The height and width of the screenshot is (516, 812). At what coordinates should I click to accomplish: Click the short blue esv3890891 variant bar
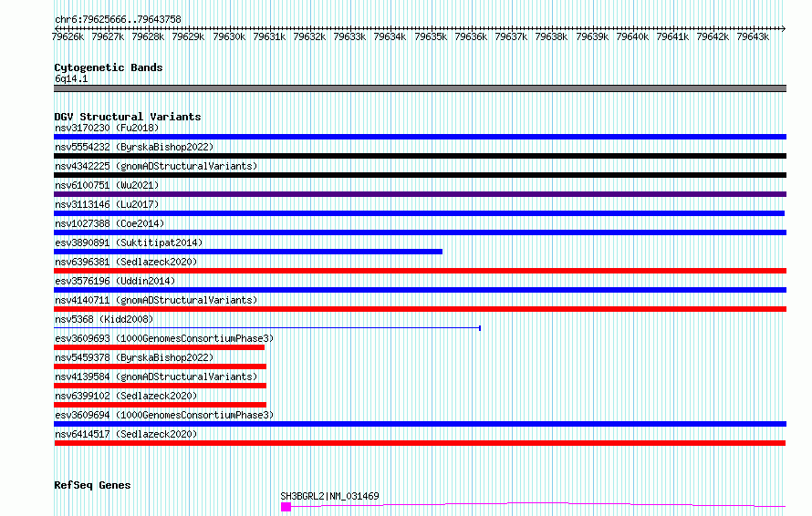pyautogui.click(x=248, y=252)
